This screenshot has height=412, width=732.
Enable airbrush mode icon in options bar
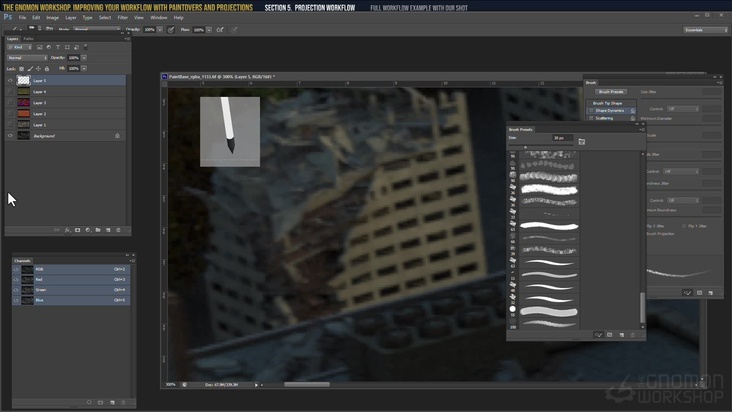coord(220,29)
